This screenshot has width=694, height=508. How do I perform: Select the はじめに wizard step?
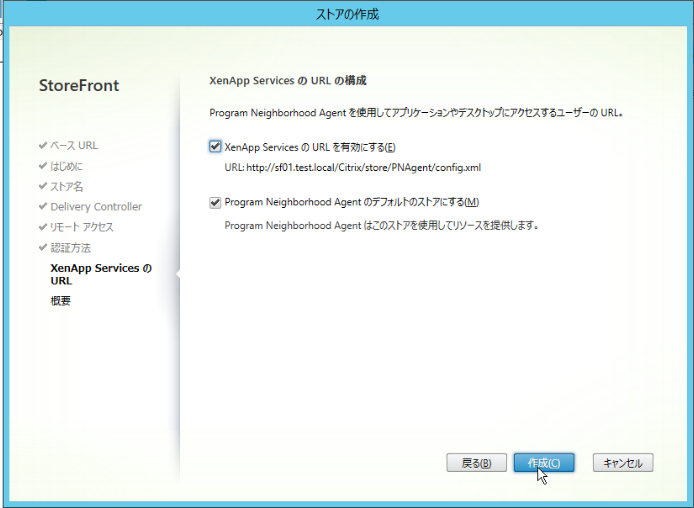point(66,166)
